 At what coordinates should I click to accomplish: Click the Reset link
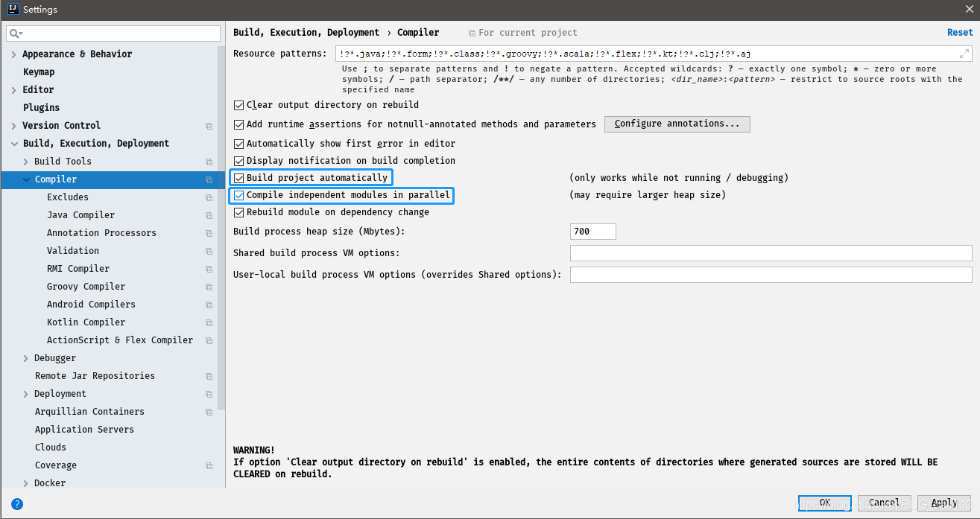pyautogui.click(x=959, y=32)
